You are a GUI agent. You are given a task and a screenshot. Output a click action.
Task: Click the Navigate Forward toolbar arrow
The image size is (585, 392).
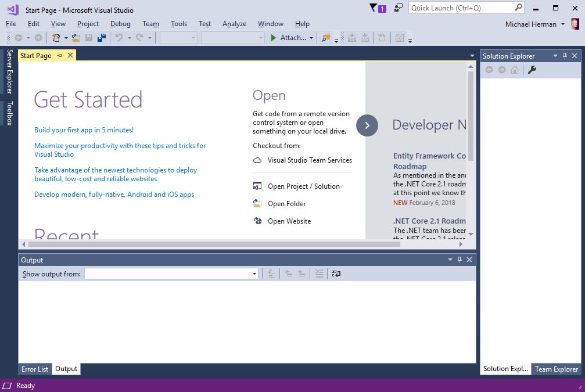(x=38, y=38)
